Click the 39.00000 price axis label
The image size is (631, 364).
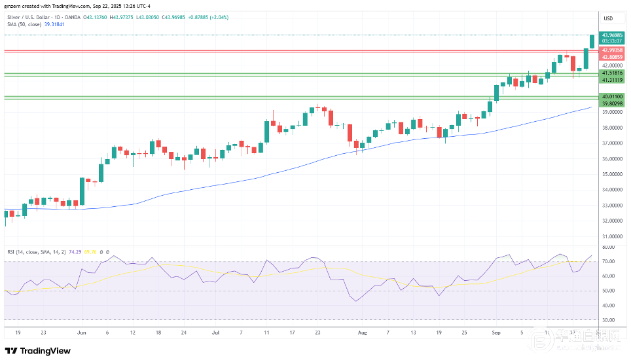coord(612,112)
